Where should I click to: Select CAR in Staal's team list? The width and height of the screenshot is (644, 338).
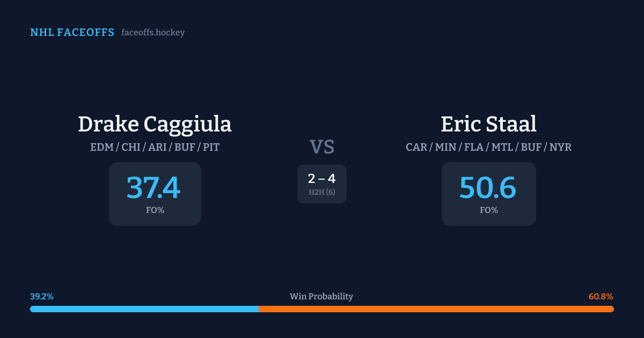pyautogui.click(x=416, y=147)
